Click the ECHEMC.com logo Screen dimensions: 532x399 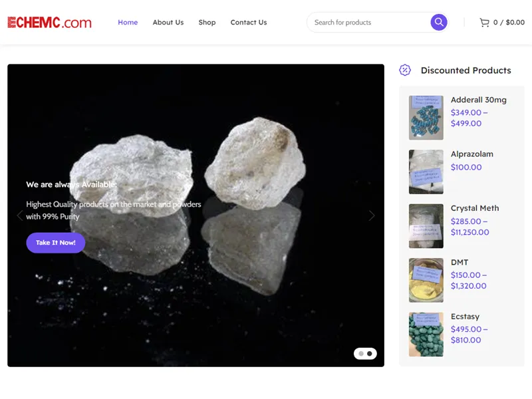tap(50, 22)
